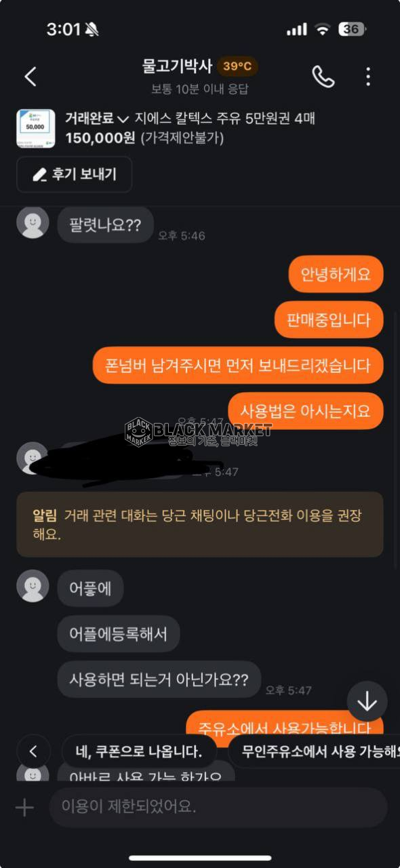400x868 pixels.
Task: Select quick reply 무인주유소에서 사용 가능해요
Action: [x=314, y=751]
